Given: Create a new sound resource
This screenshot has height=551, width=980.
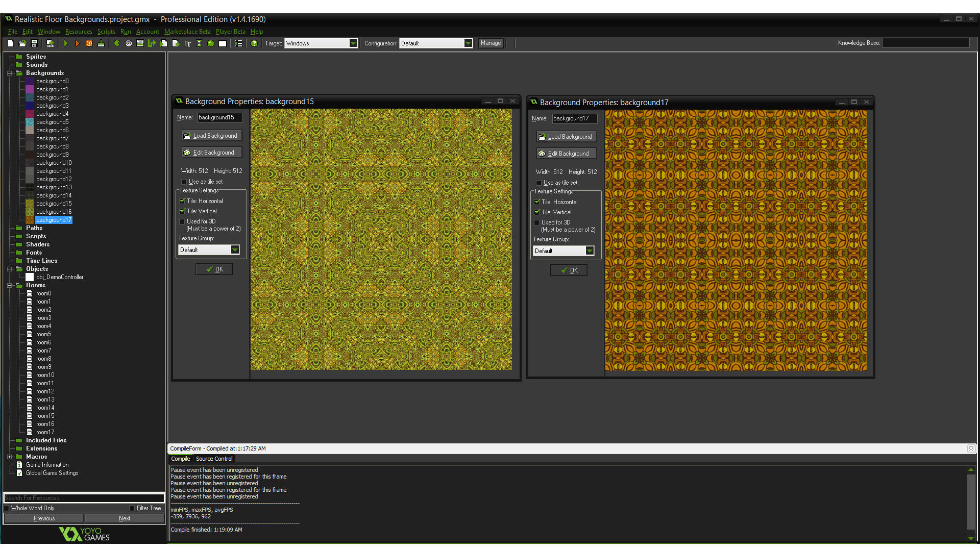Looking at the screenshot, I should [129, 43].
